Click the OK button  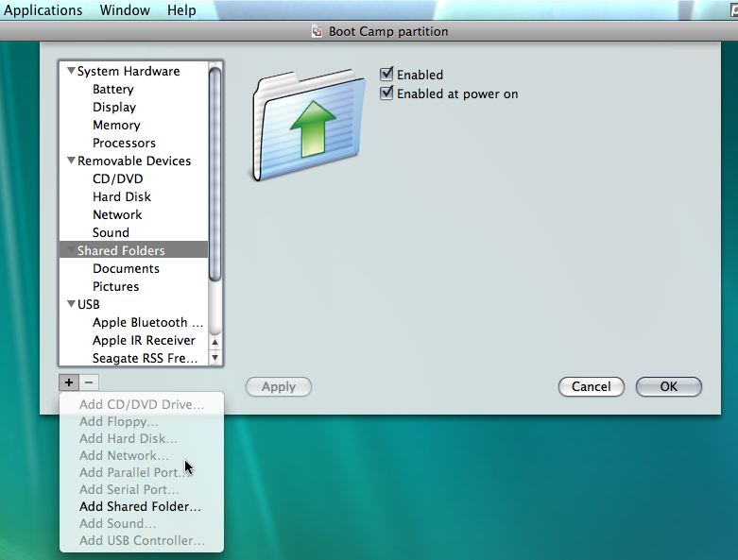[x=669, y=386]
